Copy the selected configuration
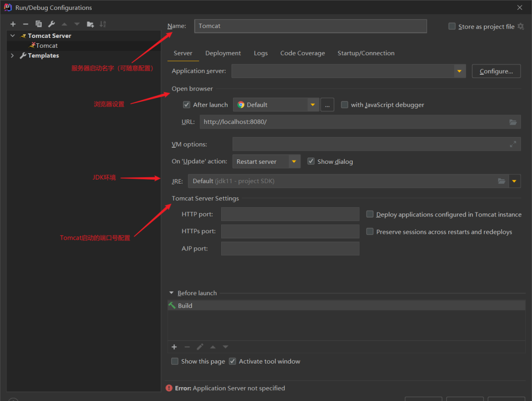 (38, 24)
